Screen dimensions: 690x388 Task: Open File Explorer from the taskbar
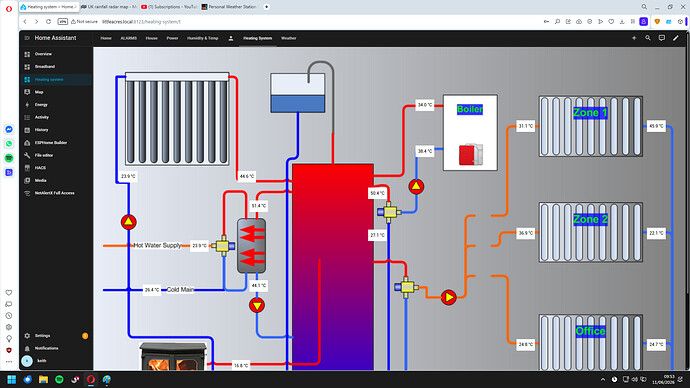tap(43, 379)
